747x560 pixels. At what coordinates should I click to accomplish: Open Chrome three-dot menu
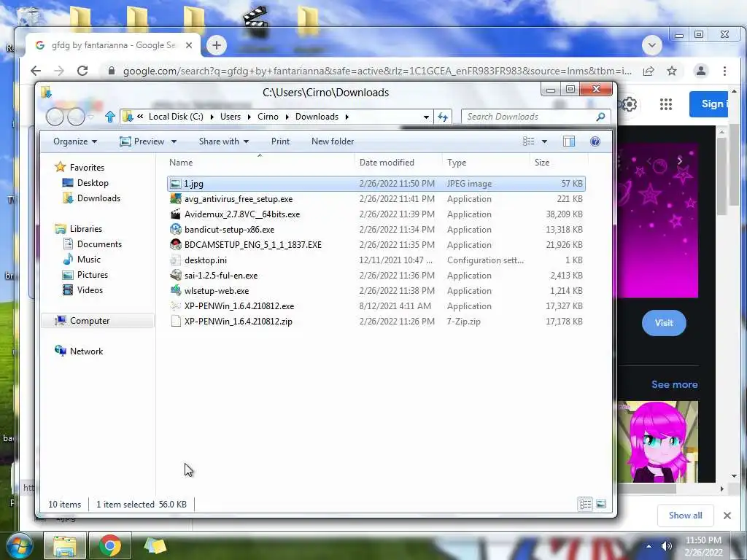pyautogui.click(x=724, y=71)
